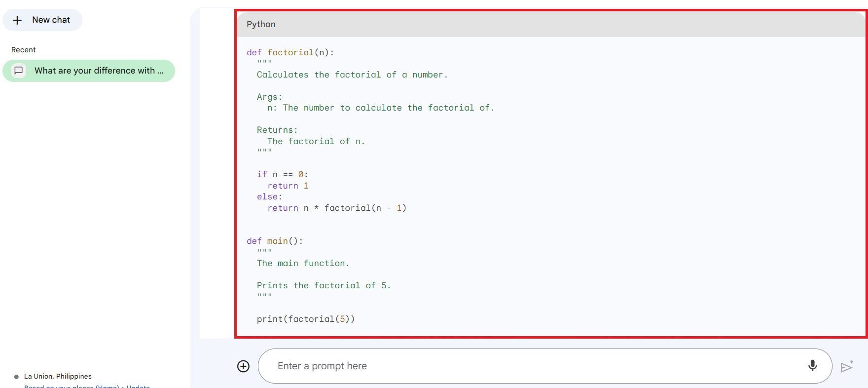Viewport: 868px width, 388px height.
Task: Focus the 'Enter a prompt here' field
Action: [x=545, y=366]
